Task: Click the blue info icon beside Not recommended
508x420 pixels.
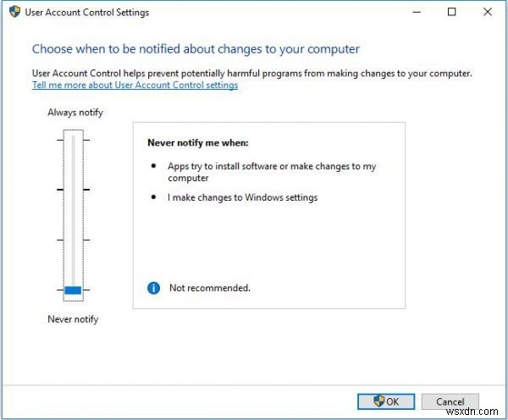Action: (153, 288)
